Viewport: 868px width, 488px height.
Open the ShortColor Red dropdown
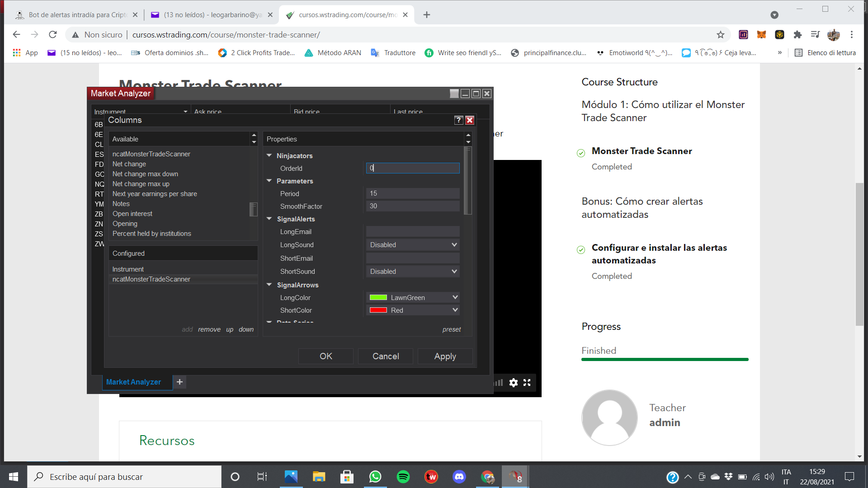412,310
